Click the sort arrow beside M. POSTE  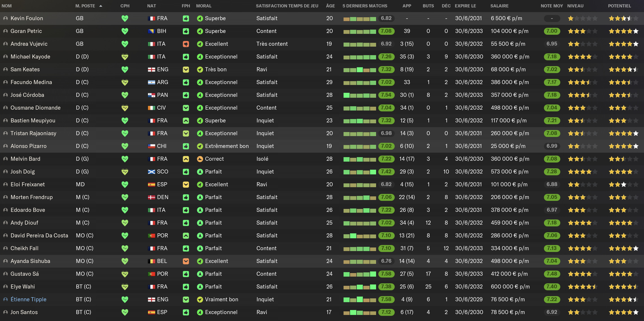point(101,6)
